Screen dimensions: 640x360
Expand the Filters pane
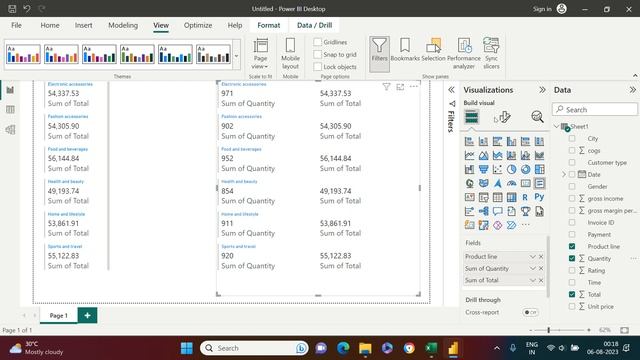451,90
